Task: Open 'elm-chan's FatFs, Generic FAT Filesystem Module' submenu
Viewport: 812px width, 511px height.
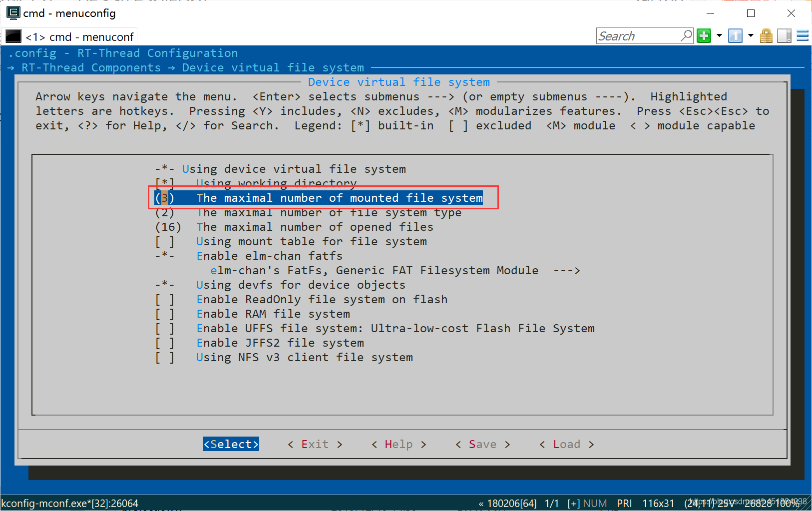Action: pos(395,270)
